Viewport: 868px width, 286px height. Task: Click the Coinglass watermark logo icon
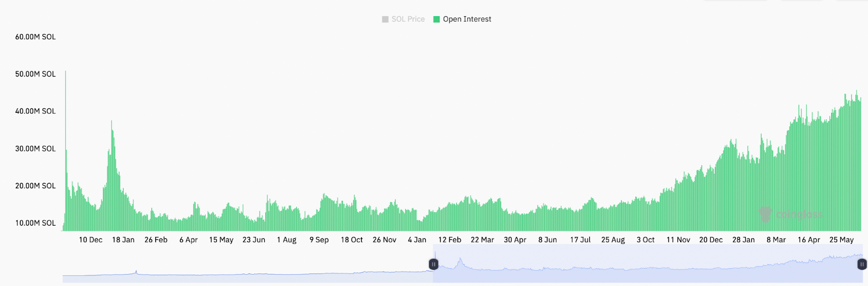[x=765, y=214]
